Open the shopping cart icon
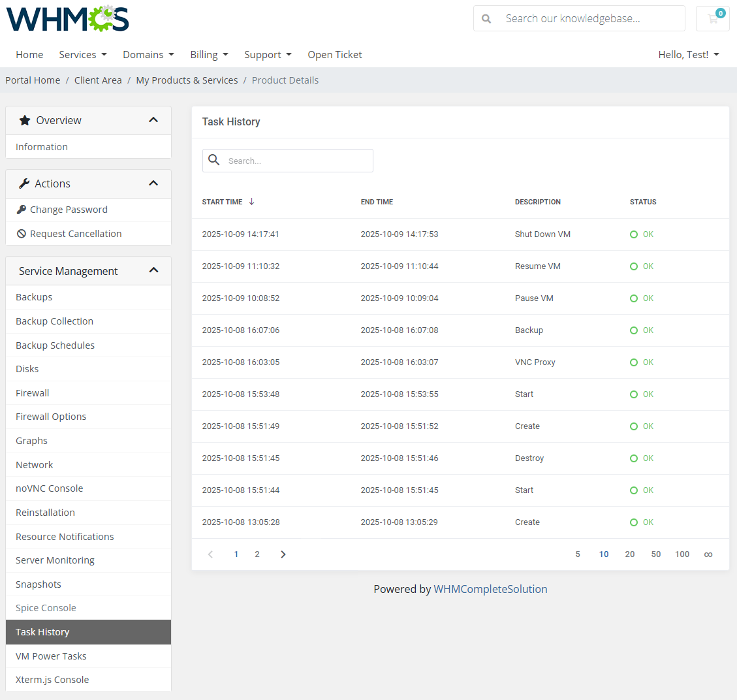The height and width of the screenshot is (700, 737). 712,18
